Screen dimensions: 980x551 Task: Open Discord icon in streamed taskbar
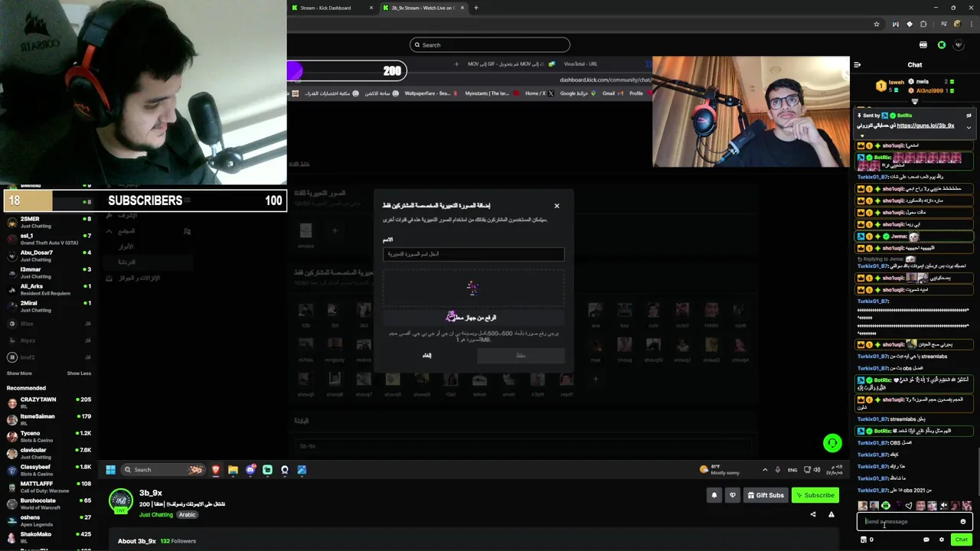pos(250,470)
